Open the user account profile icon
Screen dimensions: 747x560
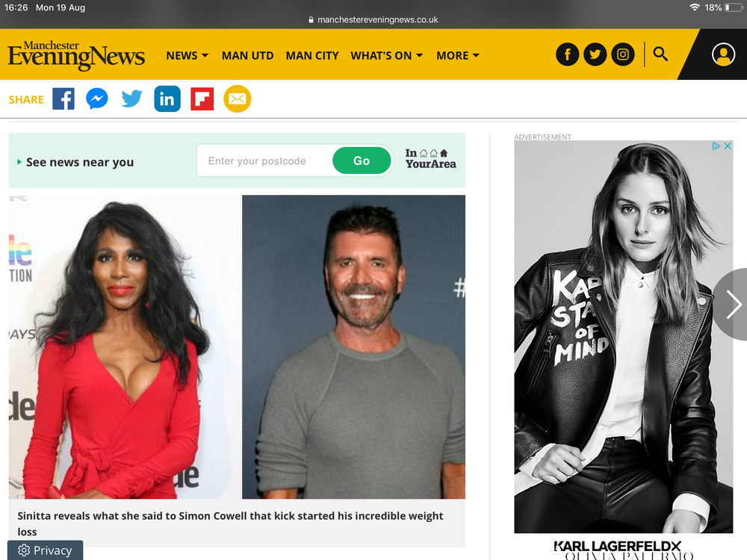(x=723, y=55)
